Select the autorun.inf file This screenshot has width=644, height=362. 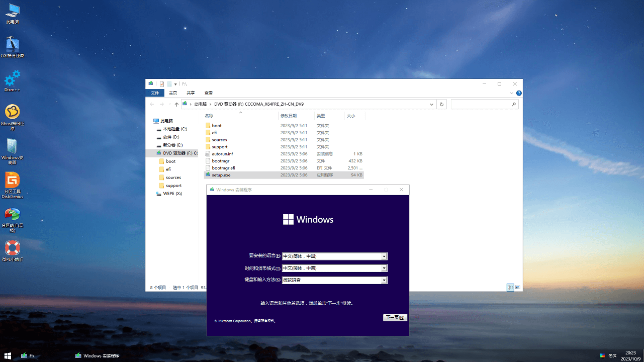coord(284,153)
